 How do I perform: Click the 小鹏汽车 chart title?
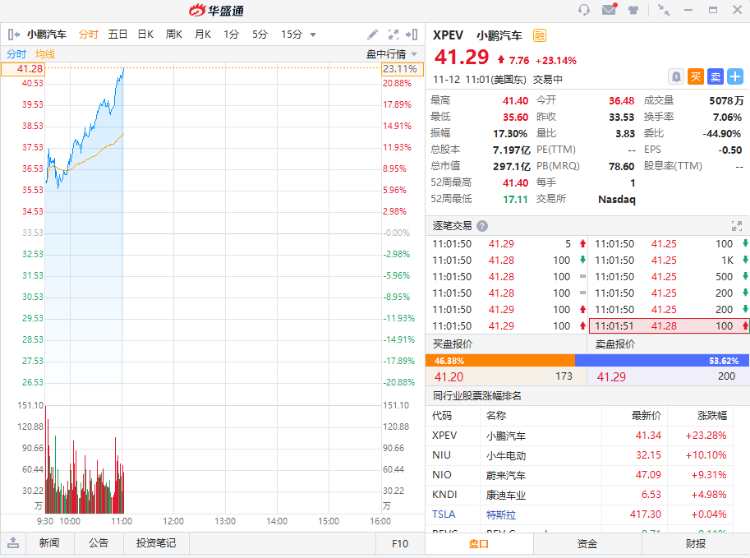(46, 34)
